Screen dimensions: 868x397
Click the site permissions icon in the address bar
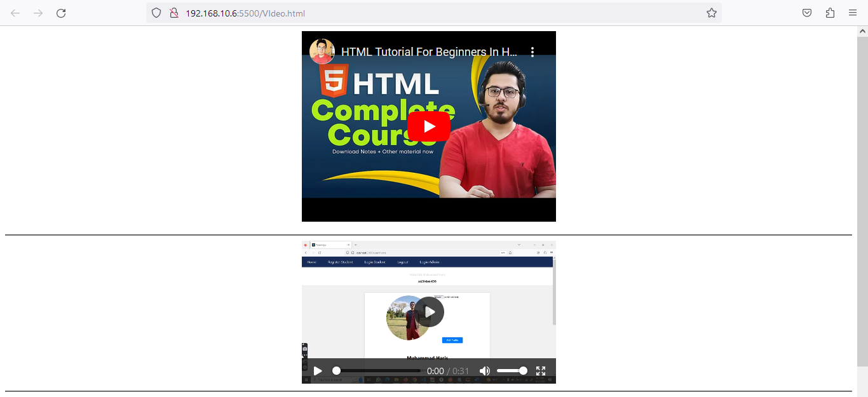tap(173, 13)
